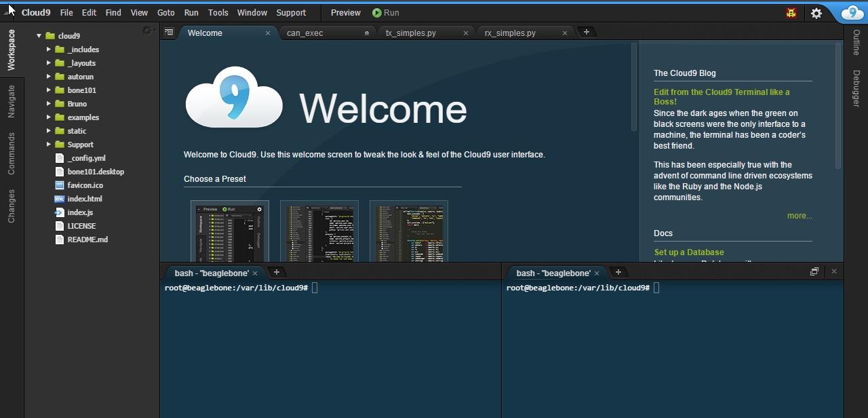Open the Tools menu

[218, 13]
